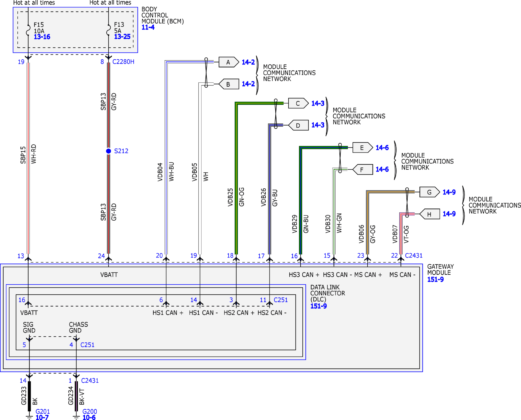Click the BK-VT wire color label

tap(82, 397)
